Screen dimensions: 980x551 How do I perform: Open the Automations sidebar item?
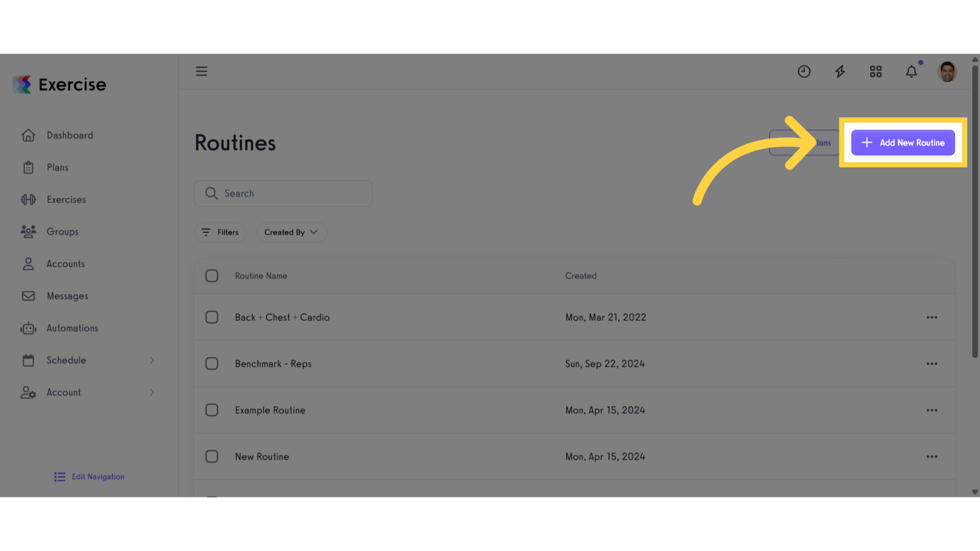click(72, 328)
